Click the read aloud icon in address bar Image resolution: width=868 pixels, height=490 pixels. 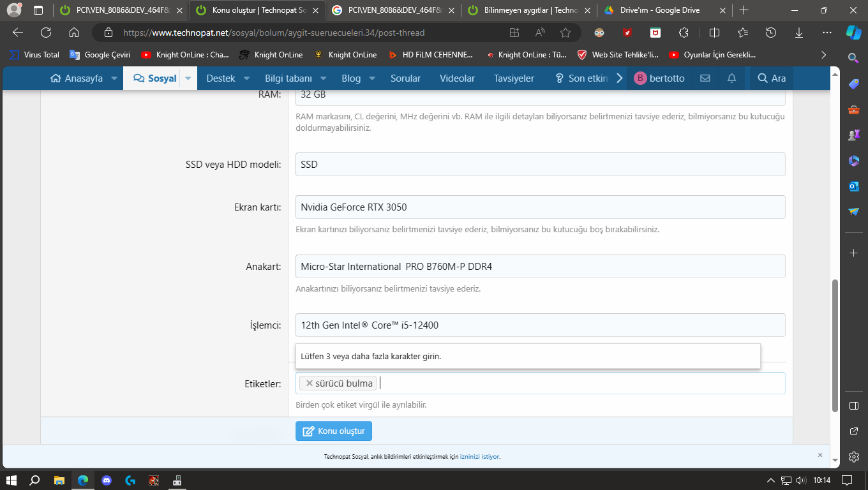pyautogui.click(x=540, y=33)
